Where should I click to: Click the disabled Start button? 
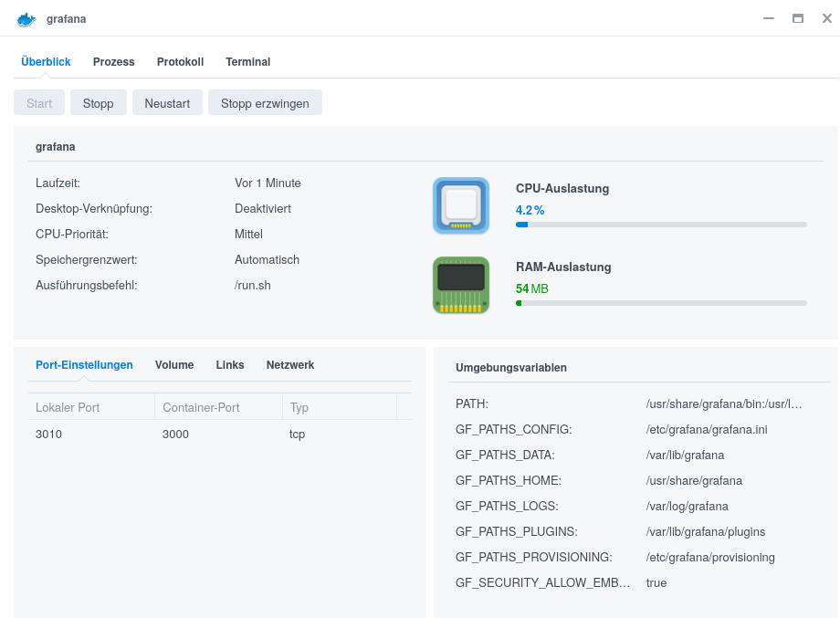[39, 102]
